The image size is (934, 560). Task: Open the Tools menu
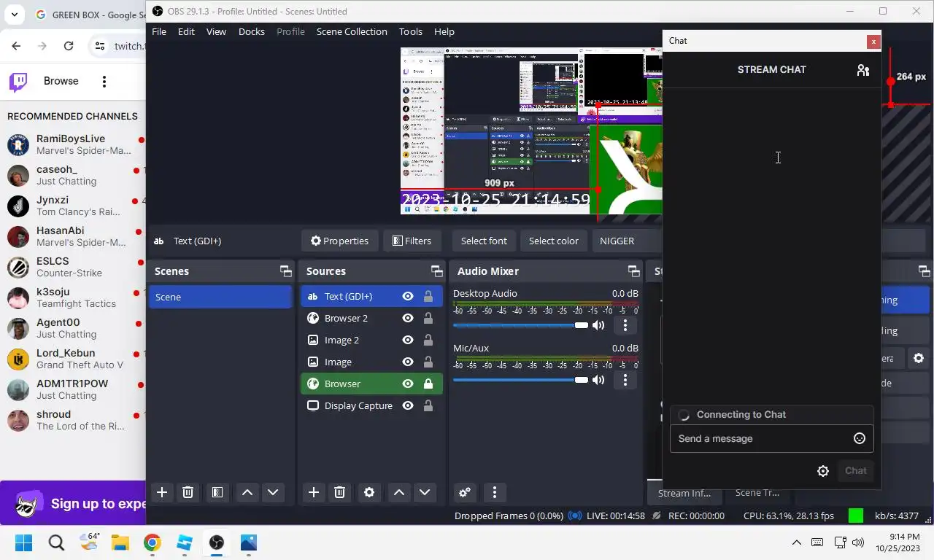click(411, 31)
